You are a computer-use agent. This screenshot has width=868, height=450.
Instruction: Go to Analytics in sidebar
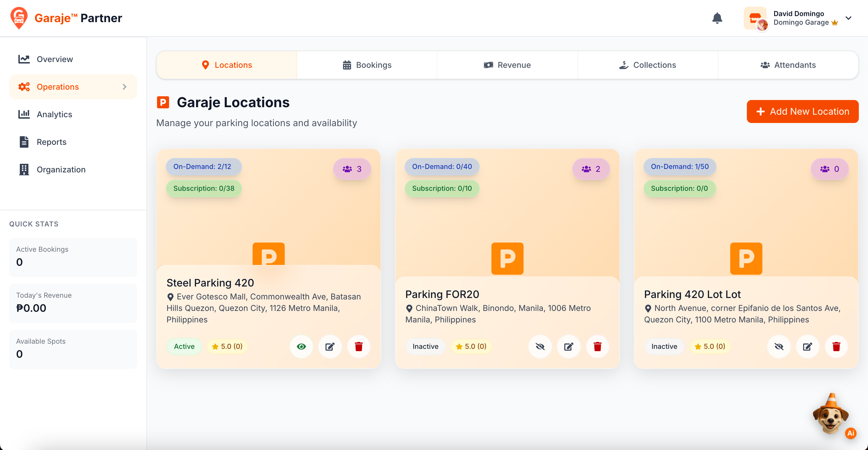[x=54, y=114]
